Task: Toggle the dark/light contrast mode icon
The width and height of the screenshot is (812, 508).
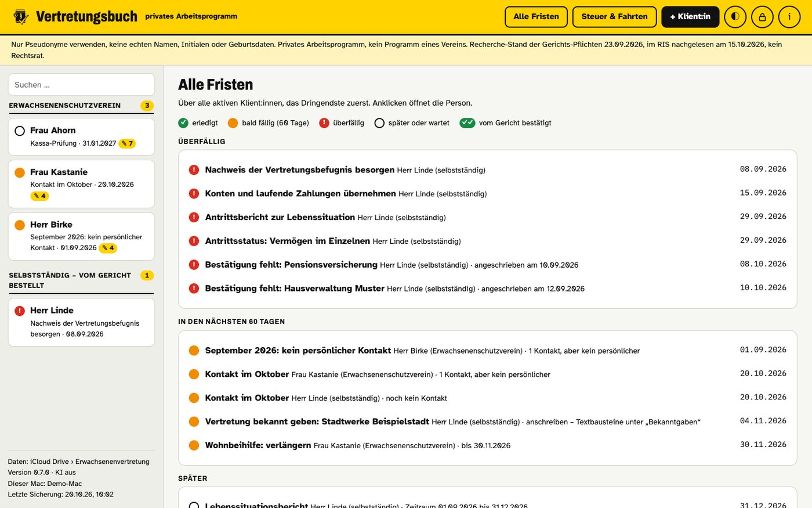Action: 735,17
